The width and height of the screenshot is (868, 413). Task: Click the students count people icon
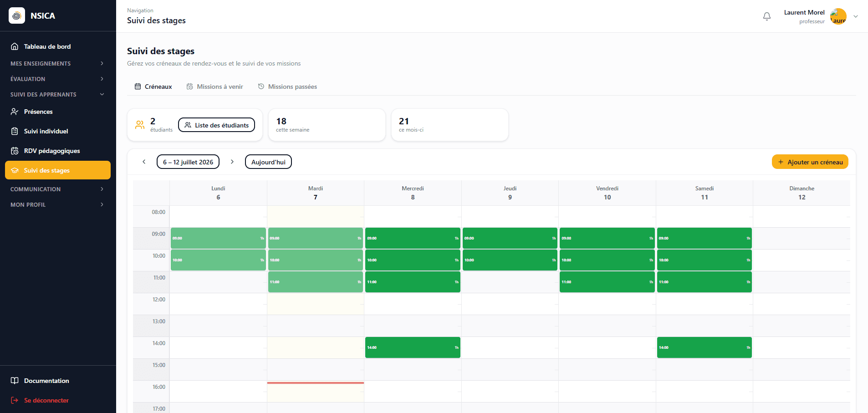140,125
